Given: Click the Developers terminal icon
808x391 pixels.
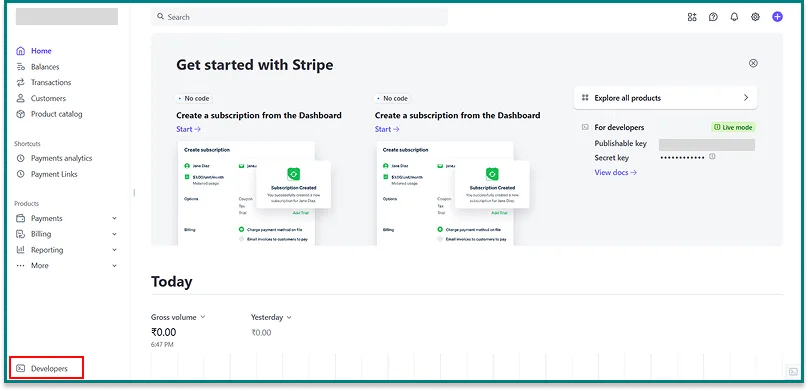Looking at the screenshot, I should tap(21, 368).
